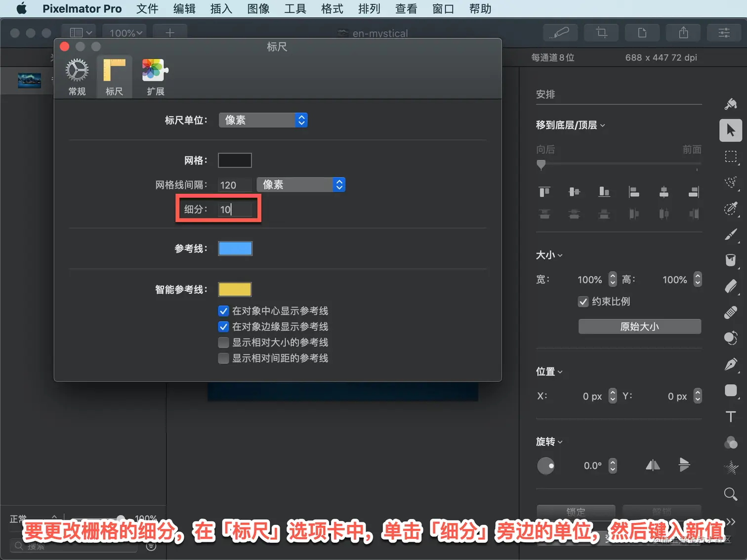
Task: Open the 帮助 menu
Action: [480, 9]
